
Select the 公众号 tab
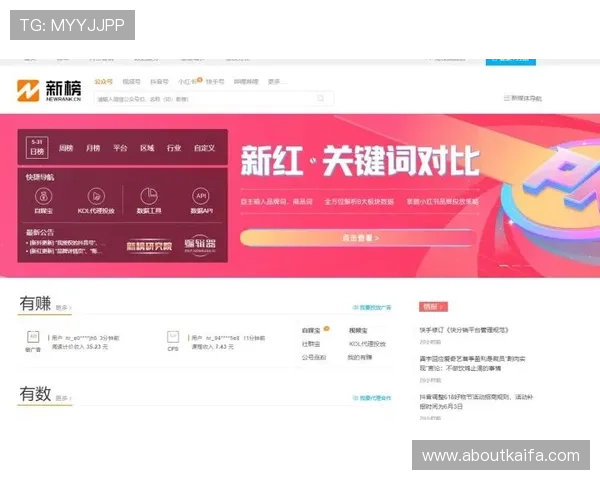(x=104, y=82)
